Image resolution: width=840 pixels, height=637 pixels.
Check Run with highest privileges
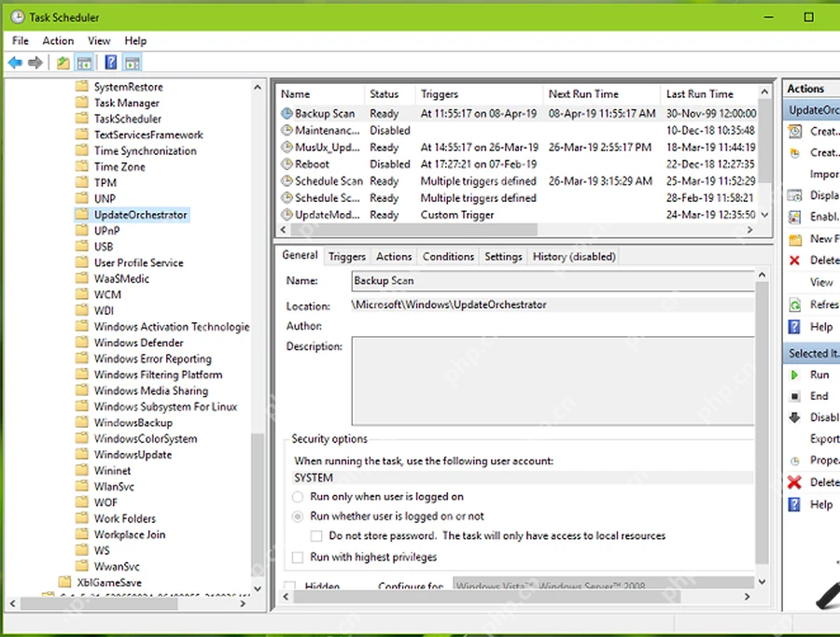point(298,557)
